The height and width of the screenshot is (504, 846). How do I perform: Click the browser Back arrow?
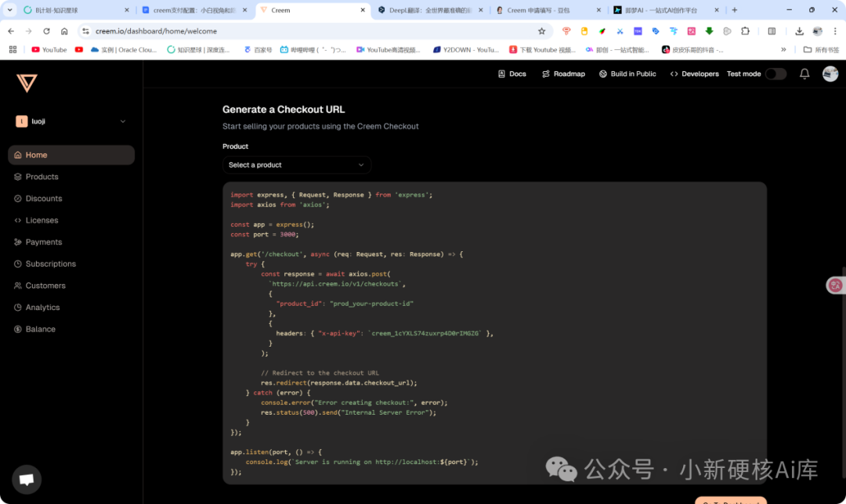11,31
